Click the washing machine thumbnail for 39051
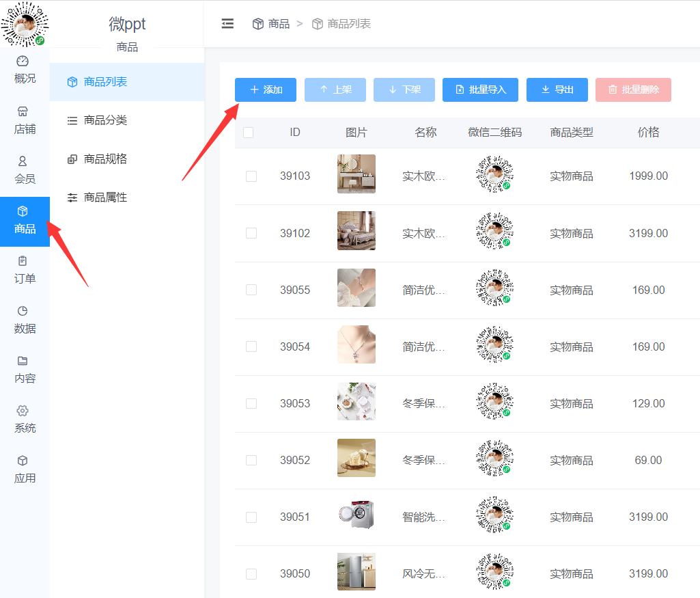Image resolution: width=700 pixels, height=598 pixels. pos(356,517)
